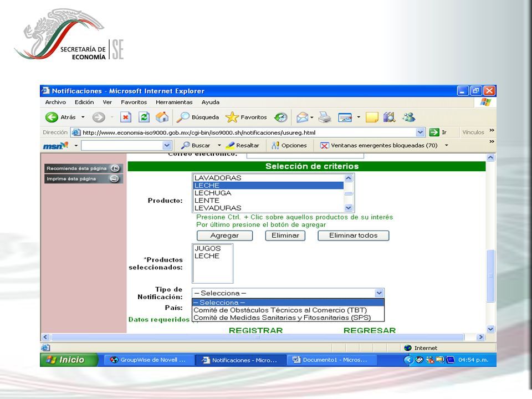Open the Favoritos menu in menu bar
This screenshot has width=532, height=399.
134,102
